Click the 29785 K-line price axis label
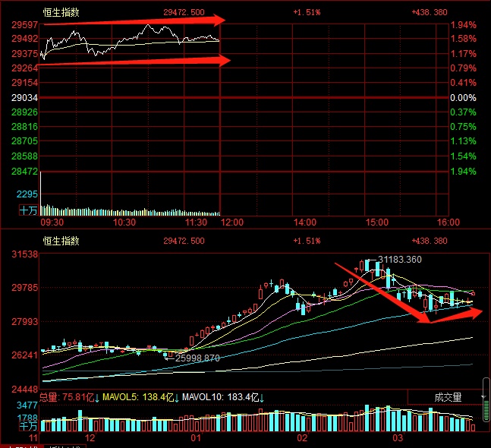 click(x=24, y=287)
